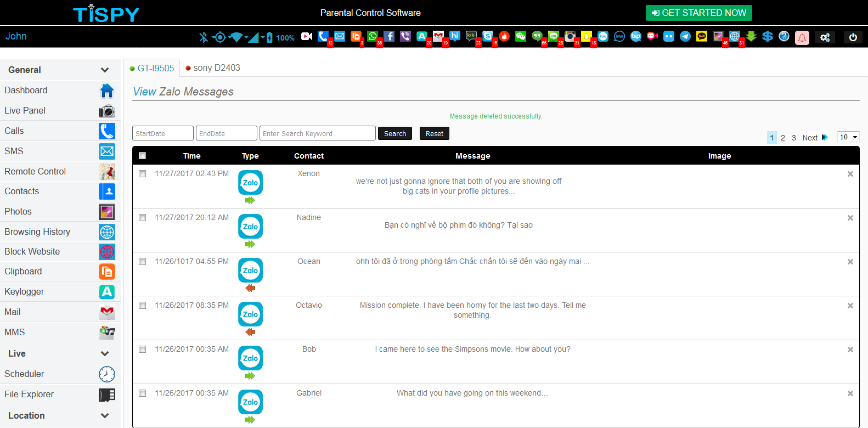Open Scheduler in the sidebar
Image resolution: width=868 pixels, height=428 pixels.
tap(60, 374)
